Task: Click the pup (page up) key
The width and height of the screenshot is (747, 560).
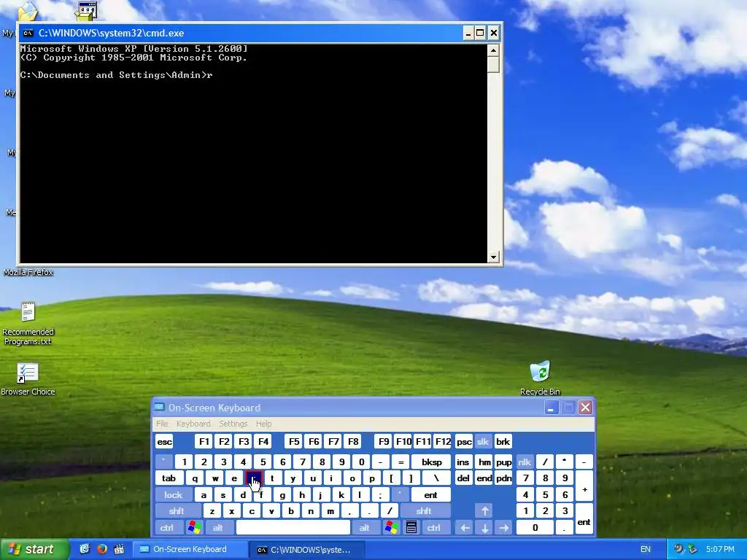Action: coord(504,462)
